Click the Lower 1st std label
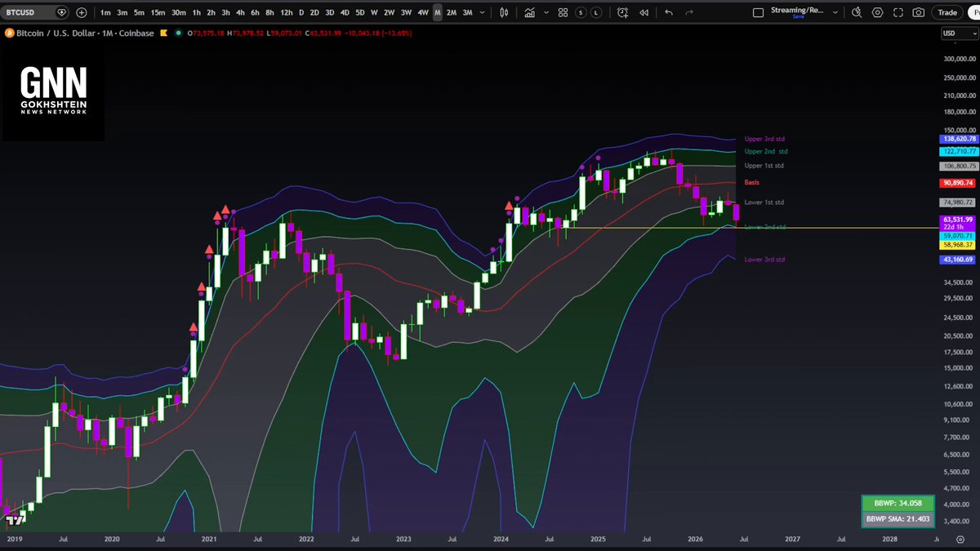This screenshot has width=980, height=551. coord(764,202)
